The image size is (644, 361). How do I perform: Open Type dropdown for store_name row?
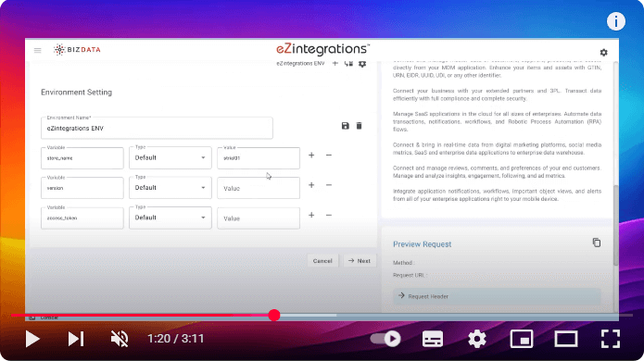[170, 158]
